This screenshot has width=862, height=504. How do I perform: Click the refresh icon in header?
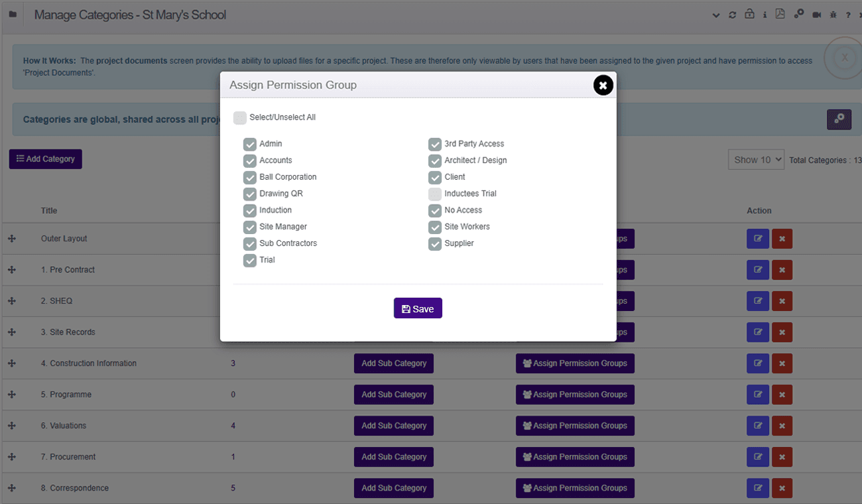(x=732, y=15)
